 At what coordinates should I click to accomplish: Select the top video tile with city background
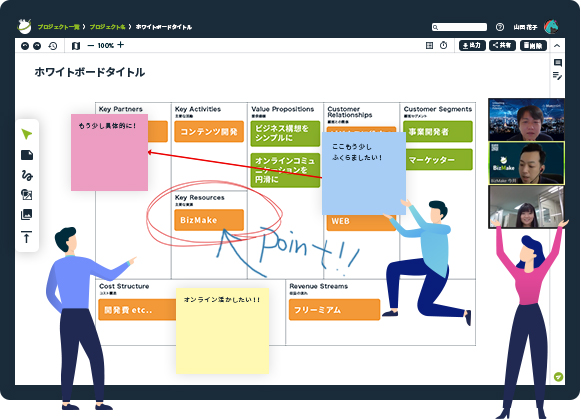click(x=527, y=119)
